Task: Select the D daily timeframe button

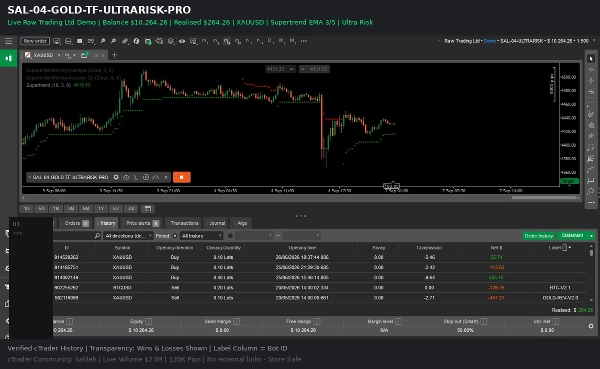Action: tap(270, 41)
